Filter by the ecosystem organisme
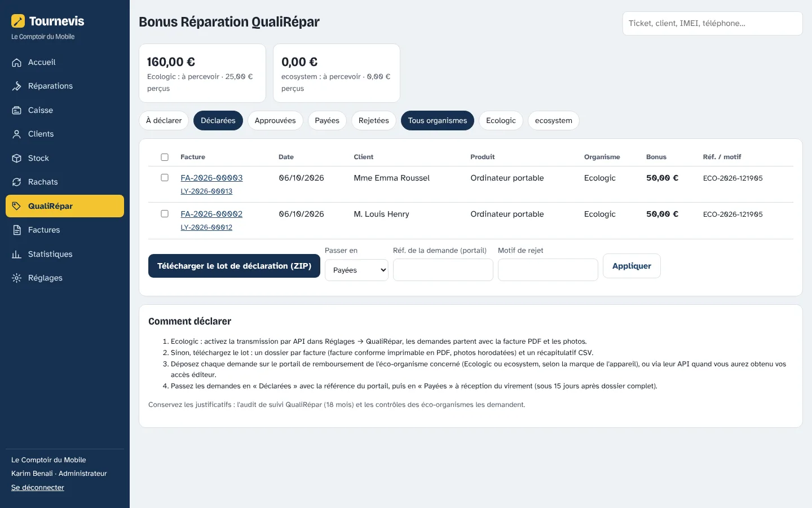The height and width of the screenshot is (508, 812). (553, 121)
